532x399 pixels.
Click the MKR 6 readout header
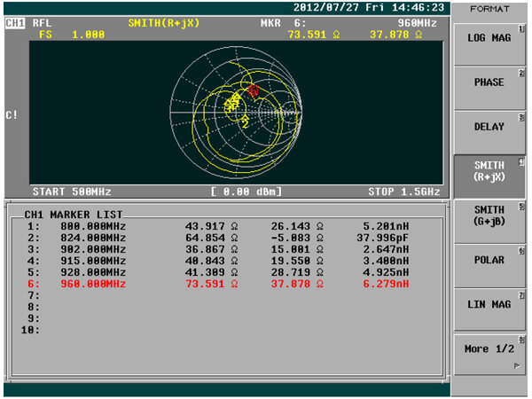pyautogui.click(x=284, y=23)
